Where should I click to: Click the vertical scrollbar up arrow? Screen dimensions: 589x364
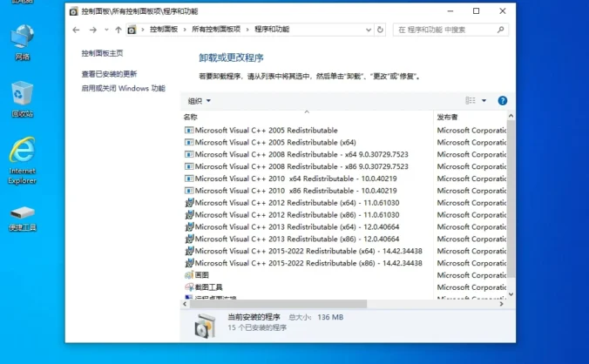511,116
